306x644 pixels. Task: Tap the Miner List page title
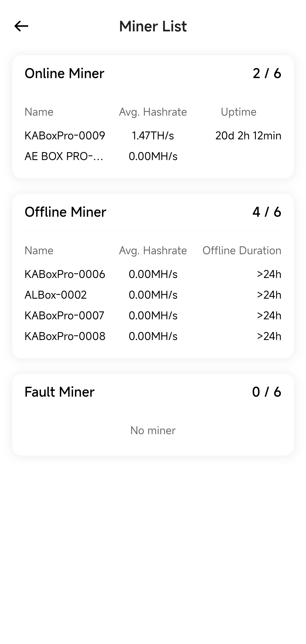coord(153,26)
